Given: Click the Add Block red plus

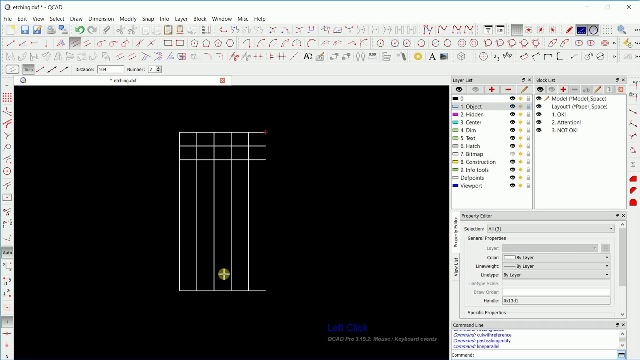Looking at the screenshot, I should coord(563,89).
